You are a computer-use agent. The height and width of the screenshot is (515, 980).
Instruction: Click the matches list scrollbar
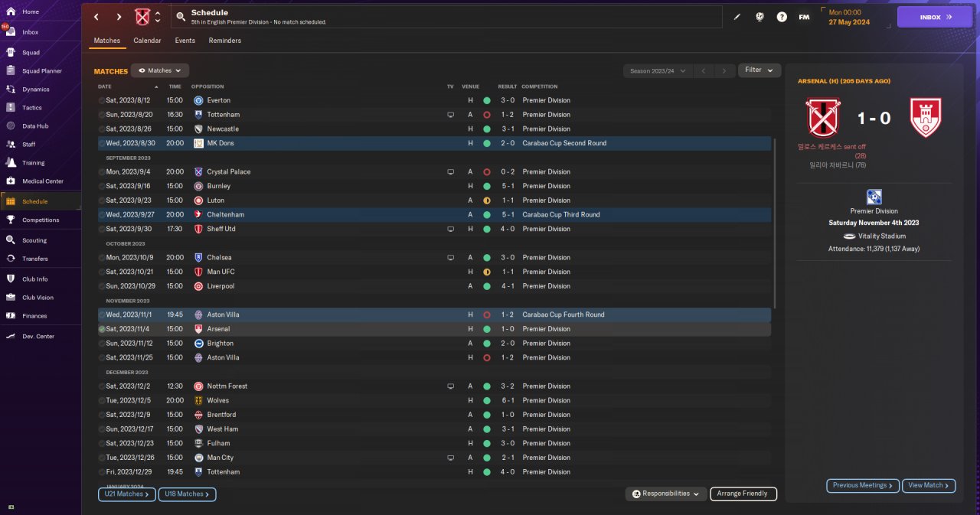coord(775,223)
